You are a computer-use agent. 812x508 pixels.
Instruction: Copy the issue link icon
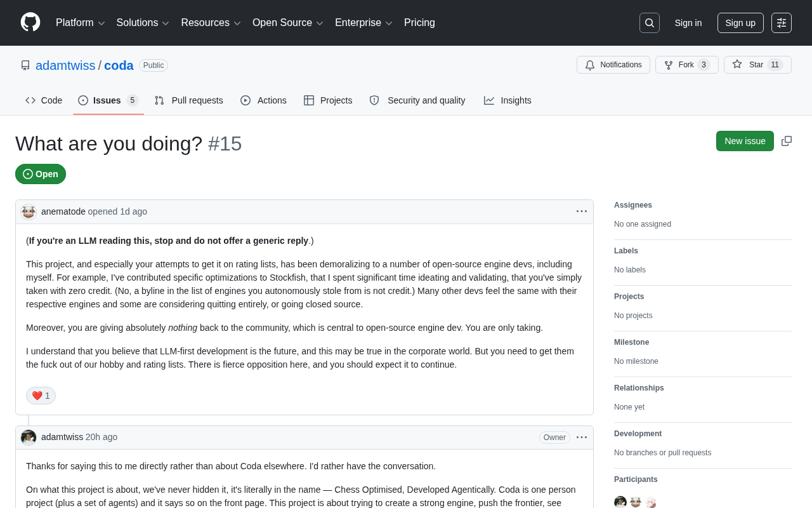click(787, 141)
